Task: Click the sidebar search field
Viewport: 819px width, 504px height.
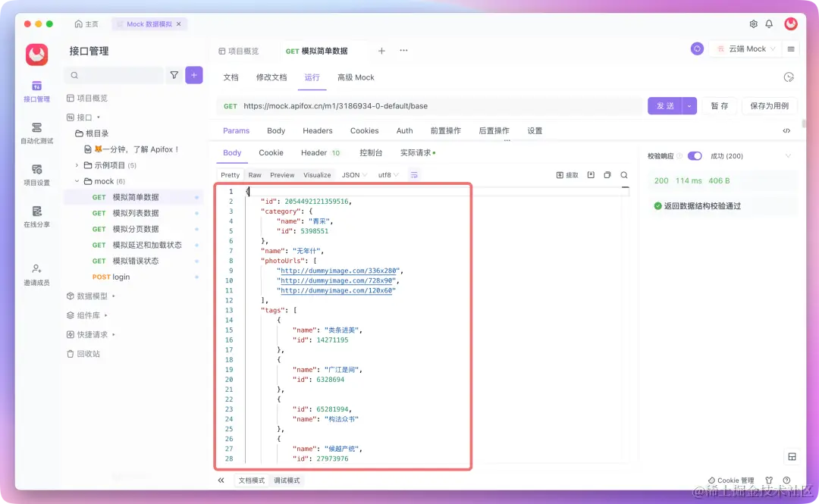Action: 114,75
